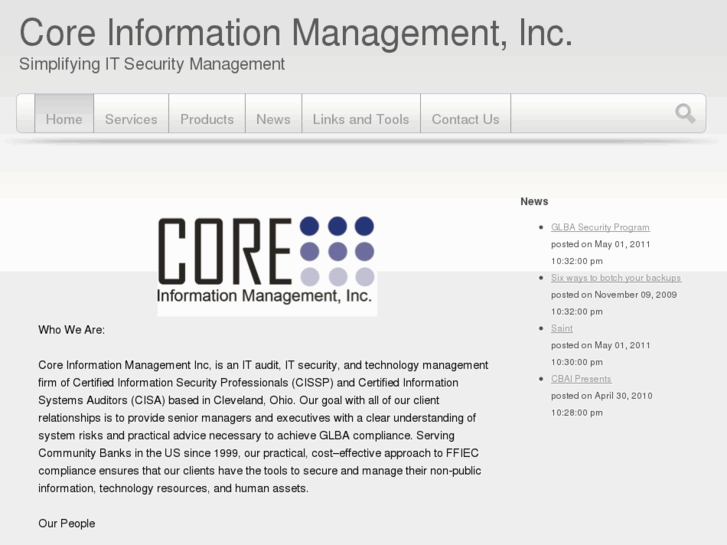Click posted on November 09, 2009 text
The image size is (727, 545).
614,295
